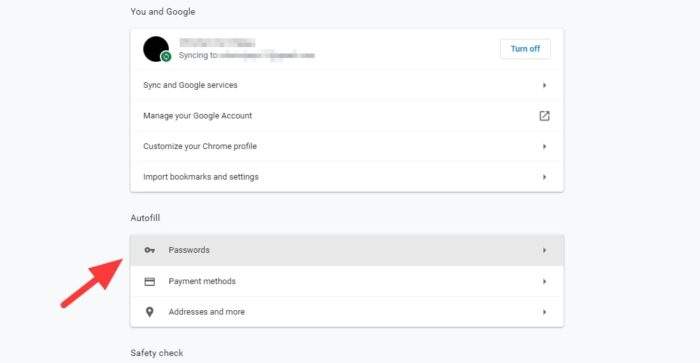The height and width of the screenshot is (363, 700).
Task: Select Customize your Chrome profile
Action: [x=347, y=146]
